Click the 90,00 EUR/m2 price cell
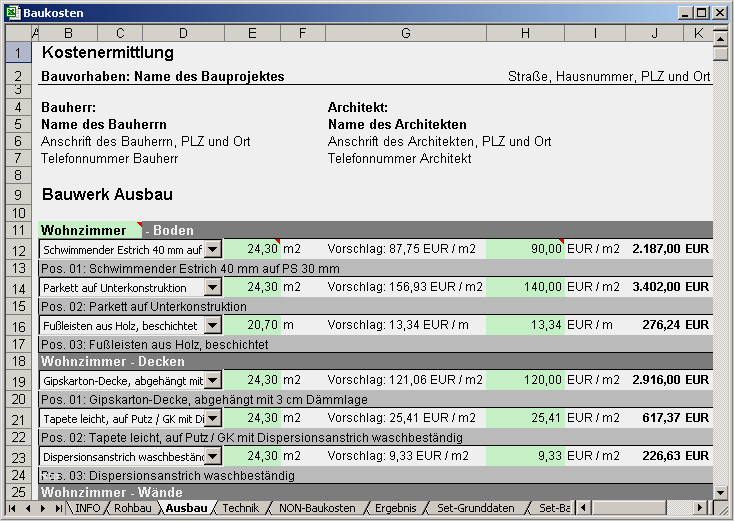Image resolution: width=734 pixels, height=521 pixels. [x=525, y=249]
